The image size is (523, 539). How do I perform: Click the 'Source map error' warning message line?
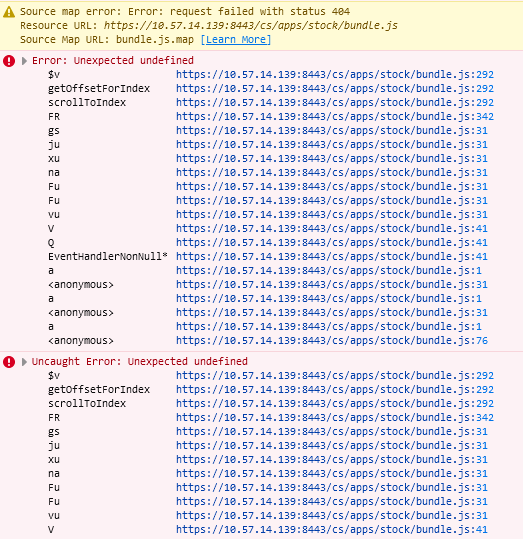(185, 12)
